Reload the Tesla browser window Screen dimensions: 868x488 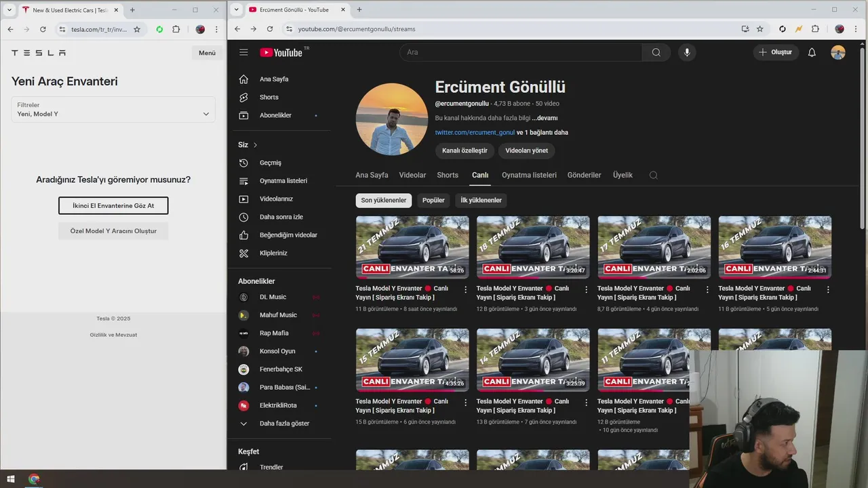coord(43,29)
